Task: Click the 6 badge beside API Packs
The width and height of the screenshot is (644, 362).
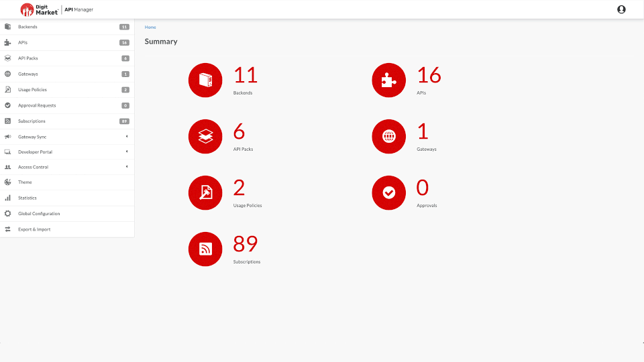Action: [125, 58]
